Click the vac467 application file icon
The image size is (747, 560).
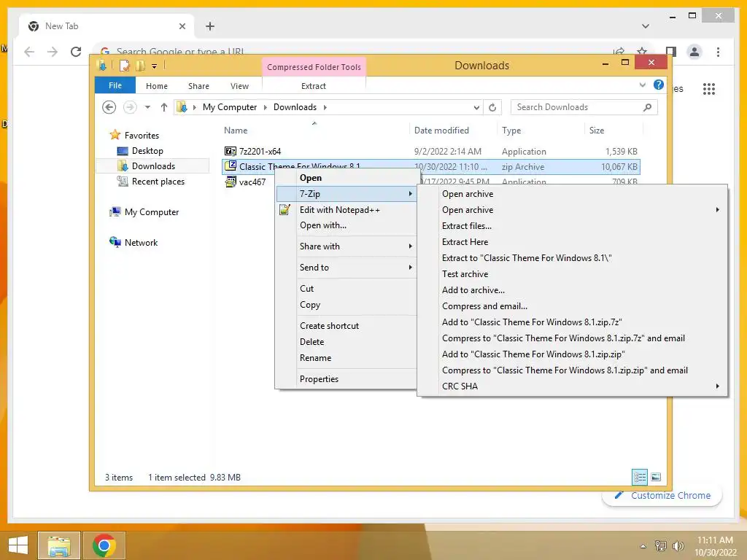point(230,182)
